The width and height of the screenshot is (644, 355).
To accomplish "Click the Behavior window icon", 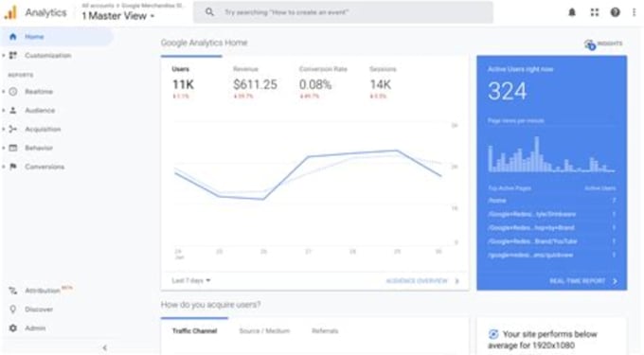I will tap(13, 148).
